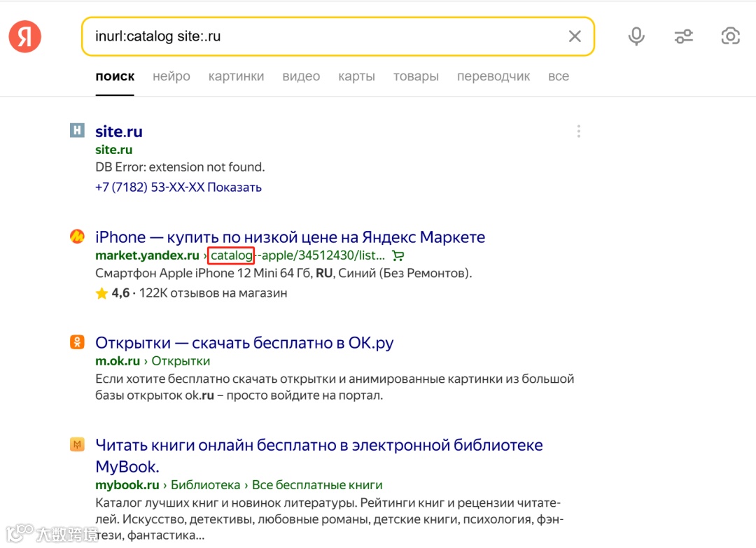Search by image with camera icon

[730, 36]
